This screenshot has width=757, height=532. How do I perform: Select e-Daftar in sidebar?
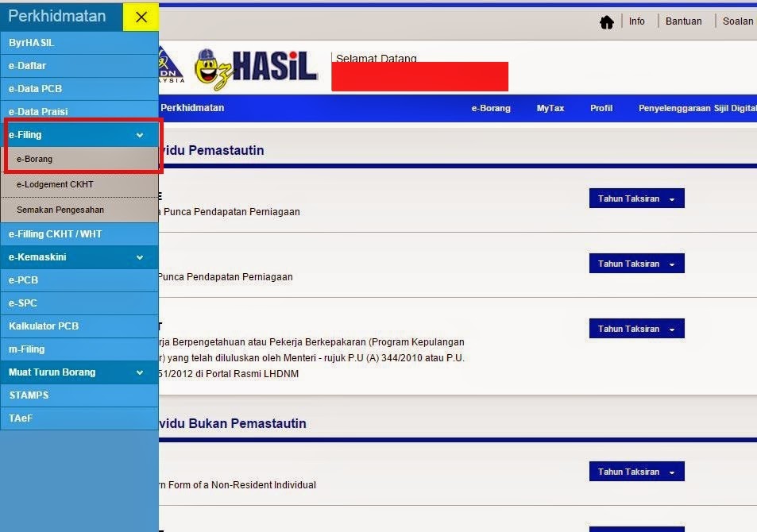coord(79,66)
